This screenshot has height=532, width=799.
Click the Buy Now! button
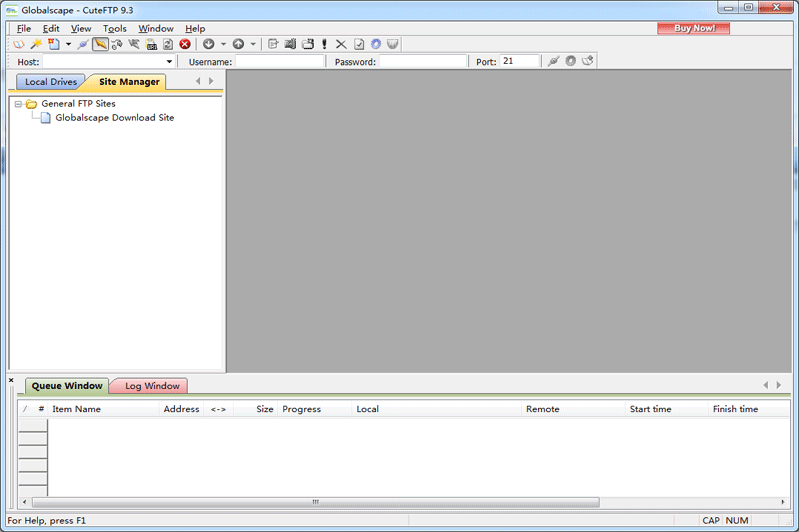[x=693, y=28]
